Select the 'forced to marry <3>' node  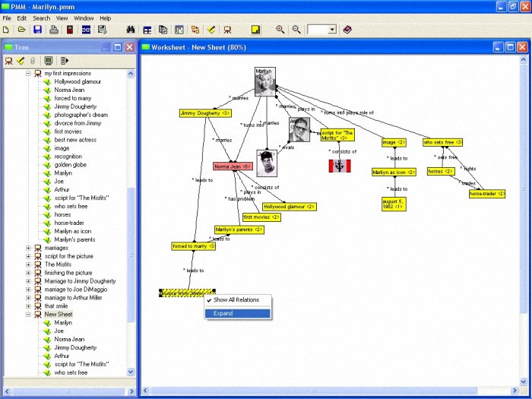193,246
